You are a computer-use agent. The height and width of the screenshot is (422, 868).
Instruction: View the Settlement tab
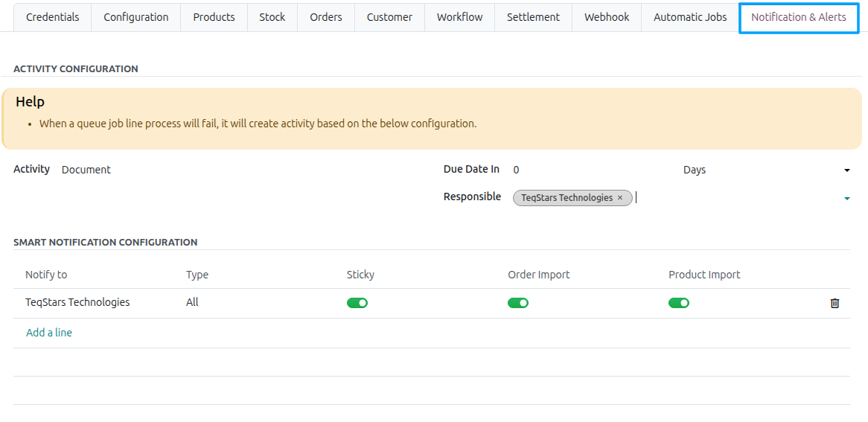[x=533, y=17]
